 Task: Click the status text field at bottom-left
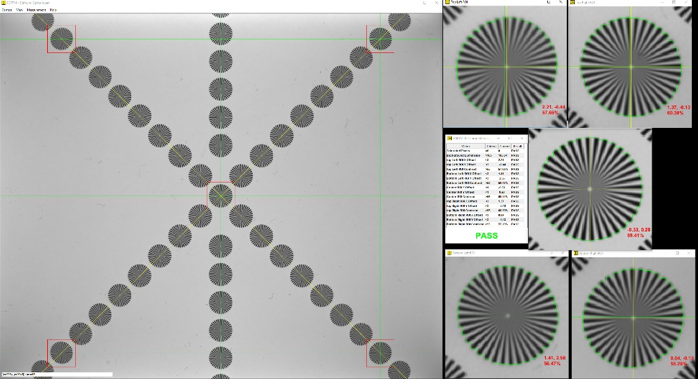[57, 375]
